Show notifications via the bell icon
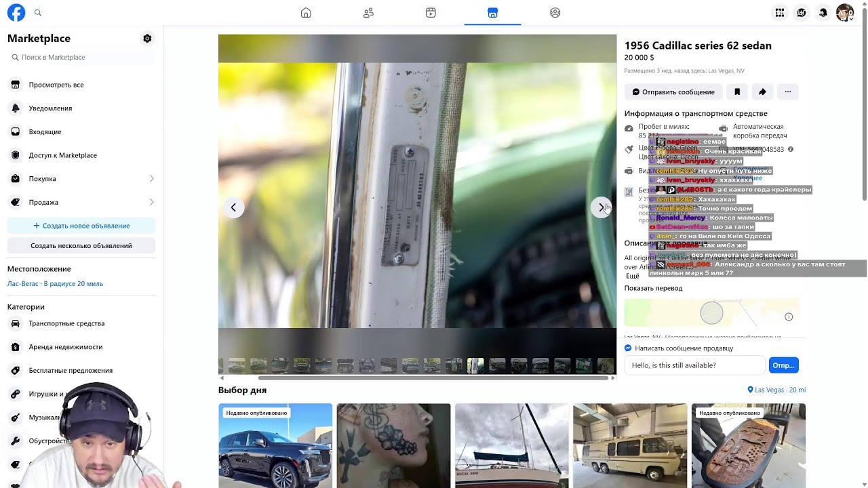 tap(823, 13)
